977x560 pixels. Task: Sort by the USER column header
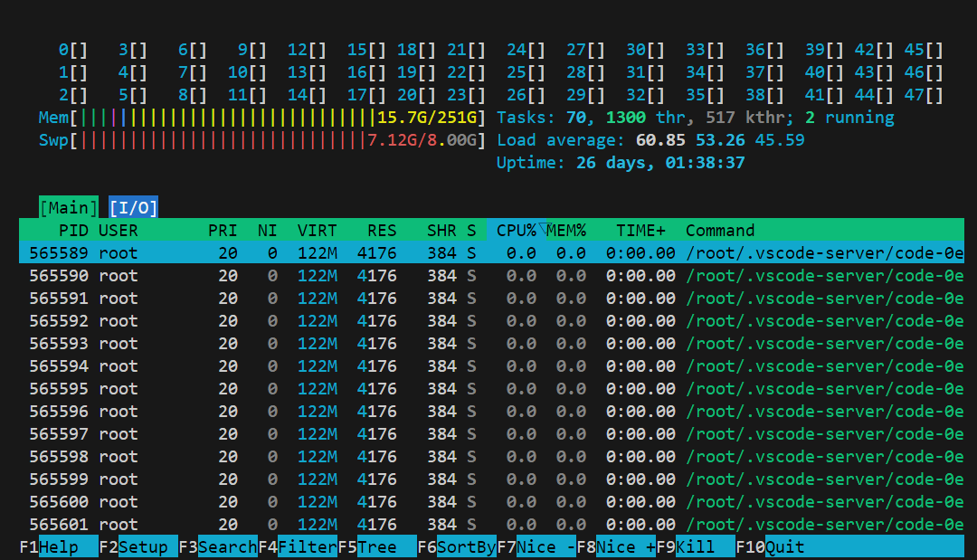click(118, 231)
